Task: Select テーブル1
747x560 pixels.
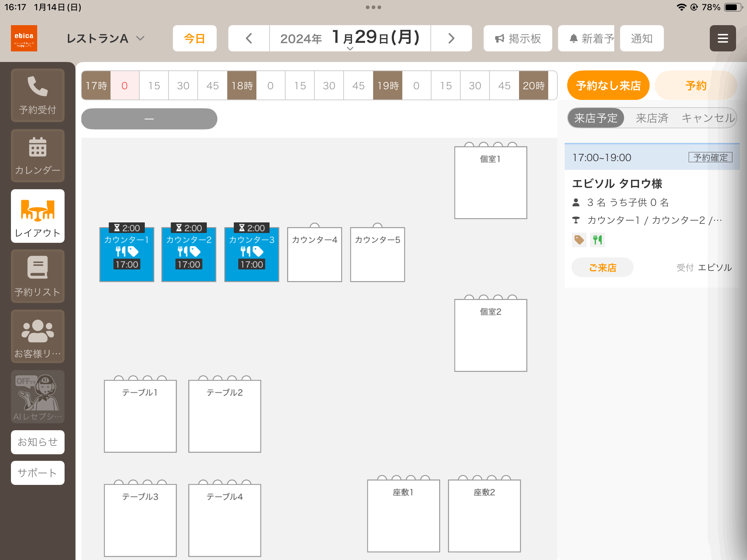Action: coord(140,416)
